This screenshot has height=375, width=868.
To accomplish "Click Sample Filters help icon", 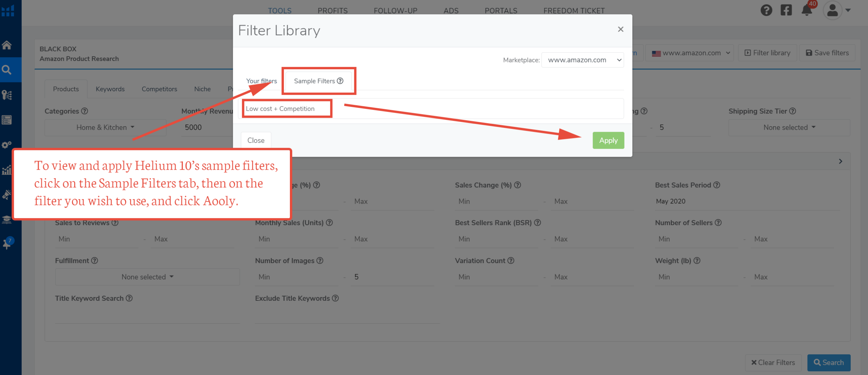I will 340,81.
